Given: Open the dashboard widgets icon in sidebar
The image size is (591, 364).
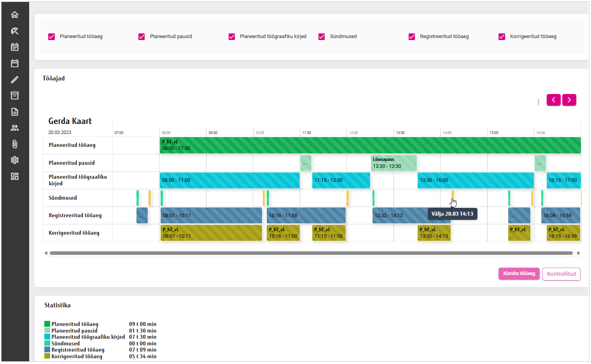Looking at the screenshot, I should 15,176.
